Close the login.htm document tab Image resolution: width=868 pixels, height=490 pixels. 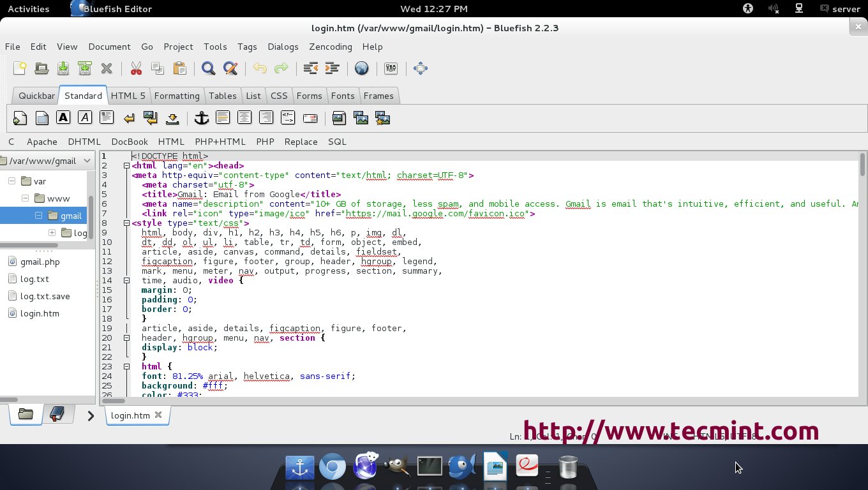tap(158, 415)
